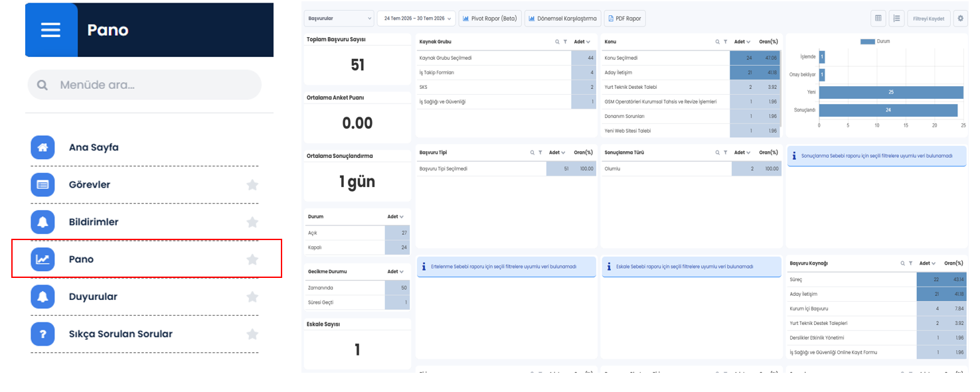Click info icon in Erteleme Sebebi notice
The image size is (980, 392).
424,266
